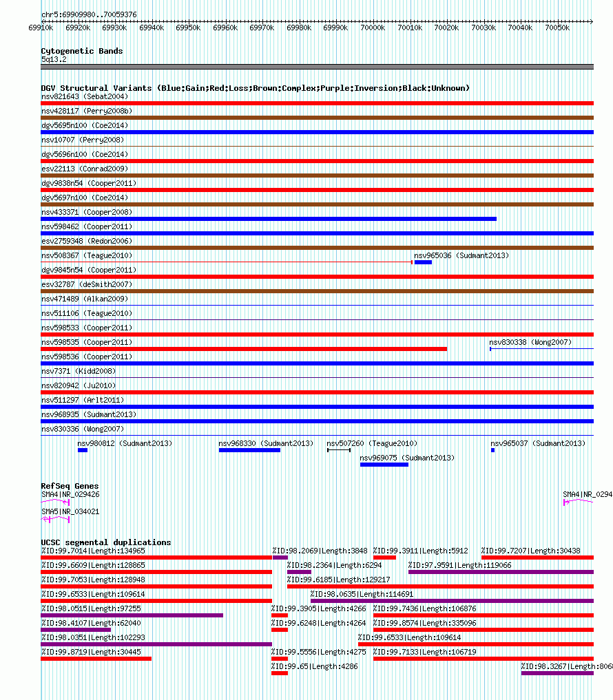Image resolution: width=613 pixels, height=700 pixels.
Task: Click nsv7371 (Kidd2008) label
Action: click(x=79, y=371)
